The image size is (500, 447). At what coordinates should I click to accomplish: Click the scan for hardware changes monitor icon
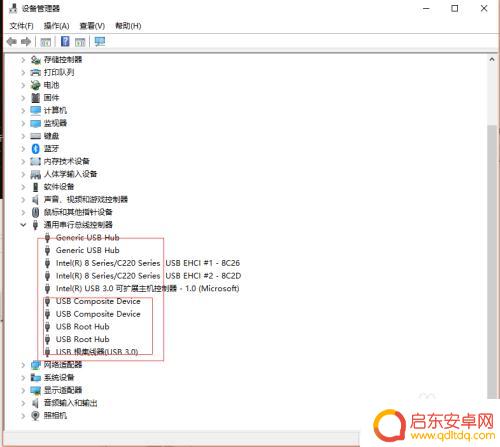[100, 42]
